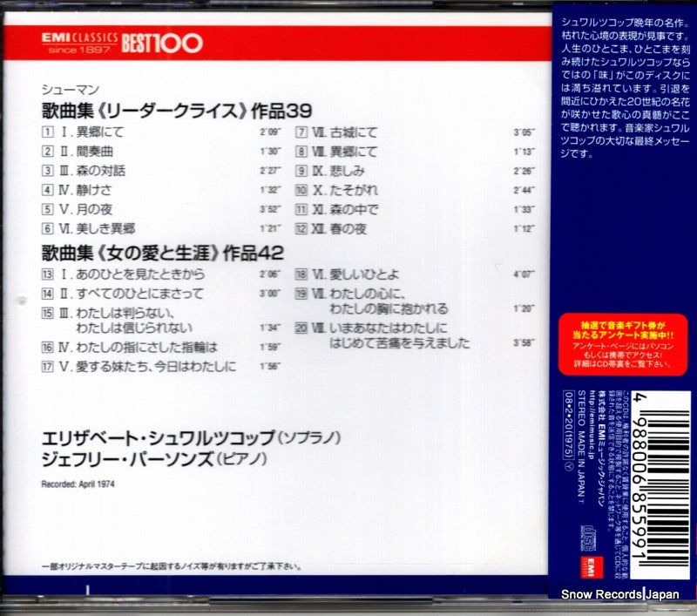The height and width of the screenshot is (616, 697).
Task: Click the duration 3'05"
Action: [x=524, y=132]
